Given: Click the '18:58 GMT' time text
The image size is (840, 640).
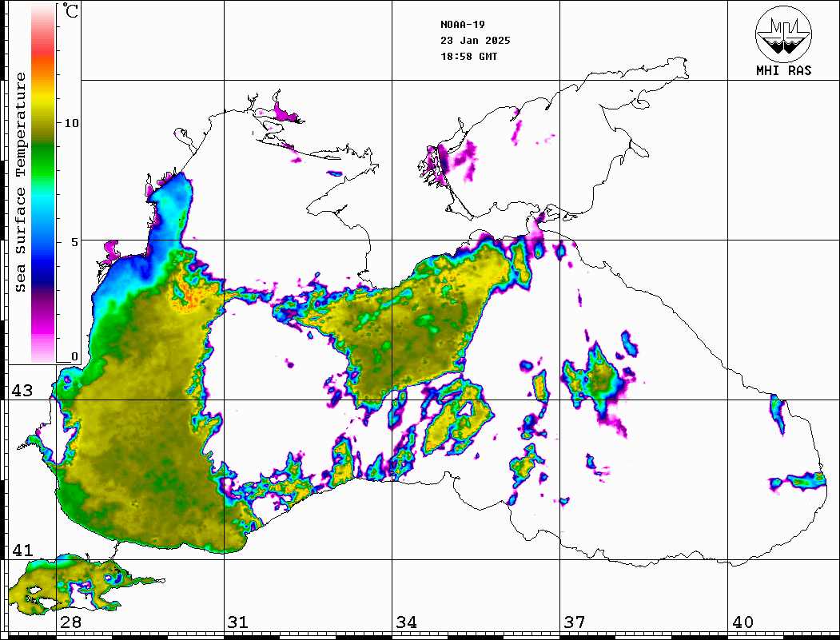Looking at the screenshot, I should 468,57.
